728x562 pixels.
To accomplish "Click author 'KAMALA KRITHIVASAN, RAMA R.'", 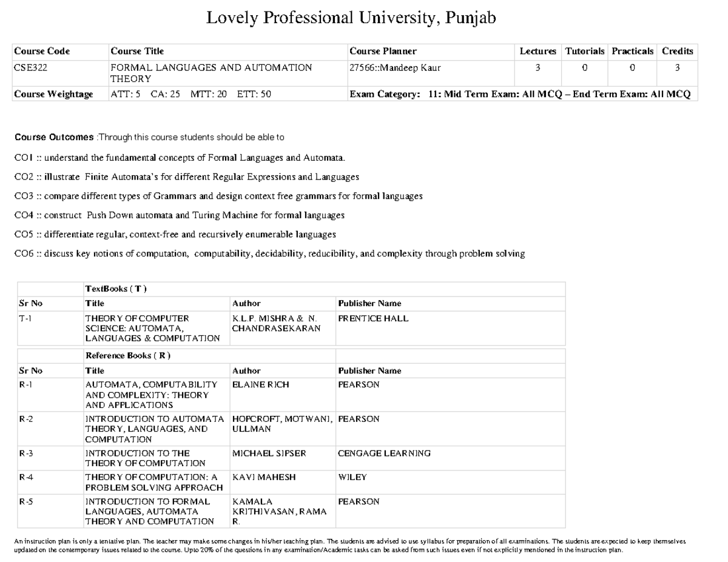I will click(x=280, y=512).
